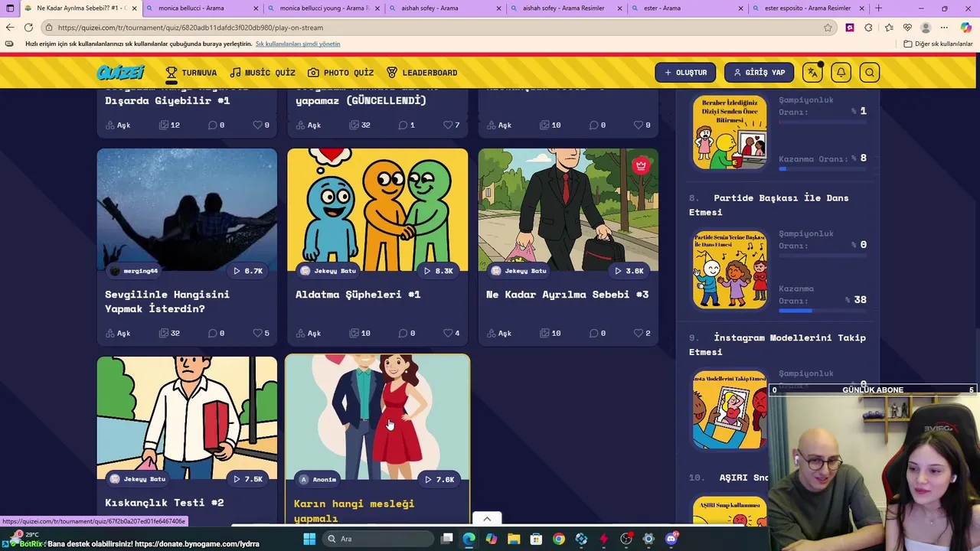Click the heart on Ne Kadar Ayrılma Sebebi #3
The width and height of the screenshot is (980, 551).
pyautogui.click(x=639, y=333)
